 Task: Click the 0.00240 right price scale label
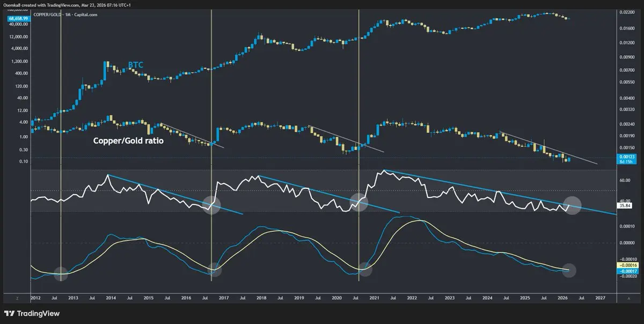[626, 124]
